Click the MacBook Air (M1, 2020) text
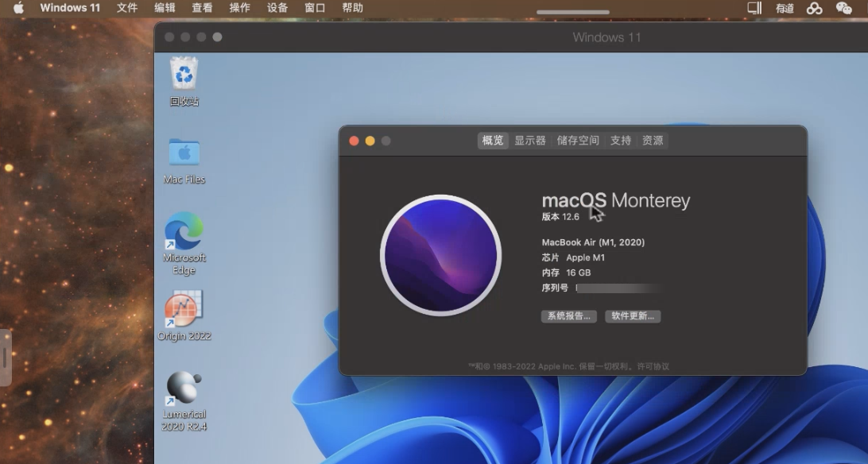 pos(593,242)
